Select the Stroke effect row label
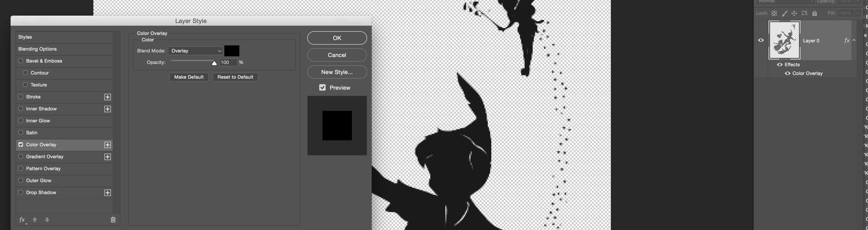 (x=33, y=97)
